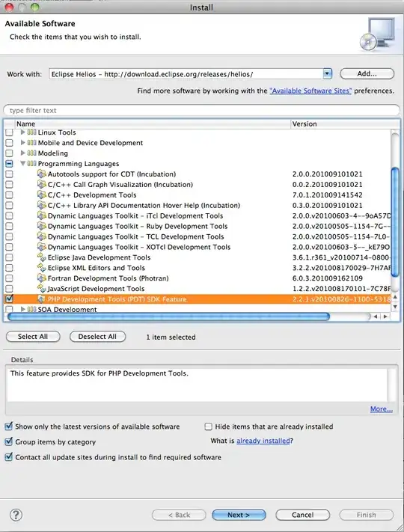Click the Programming Languages category icon
The height and width of the screenshot is (532, 404).
pos(31,164)
